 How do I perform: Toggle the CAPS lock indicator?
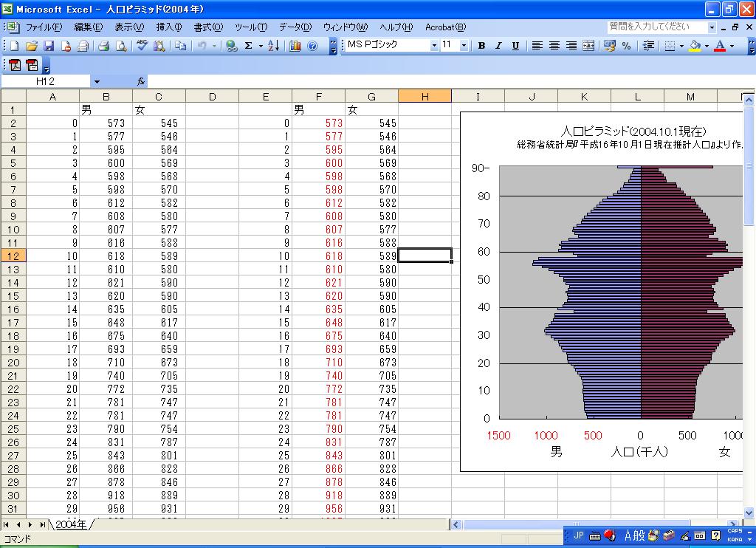tap(735, 530)
